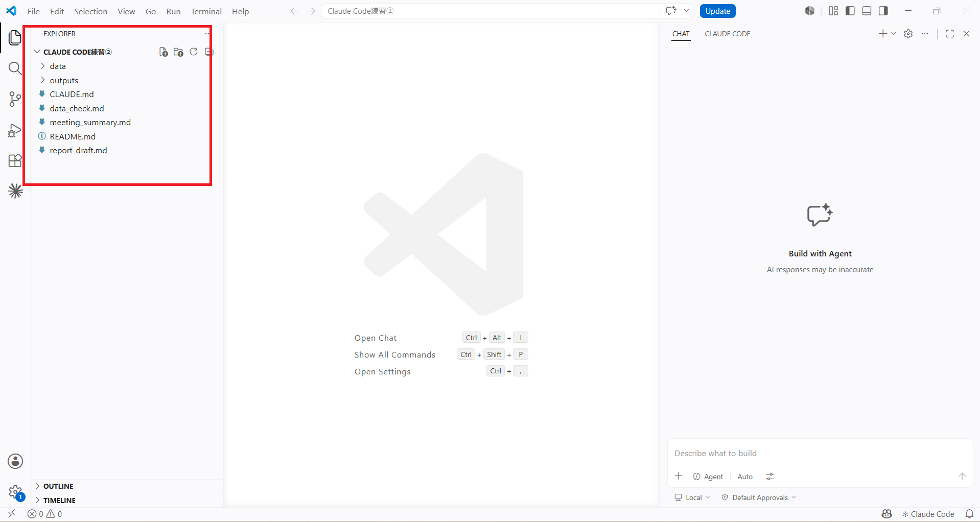Switch to the CLAUDE CODE tab
This screenshot has height=522, width=980.
(727, 34)
